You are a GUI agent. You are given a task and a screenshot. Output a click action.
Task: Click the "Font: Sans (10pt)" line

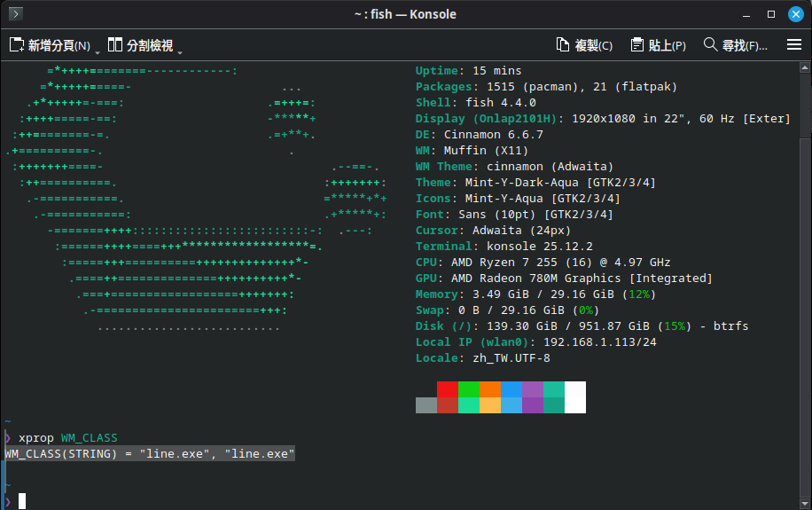514,215
